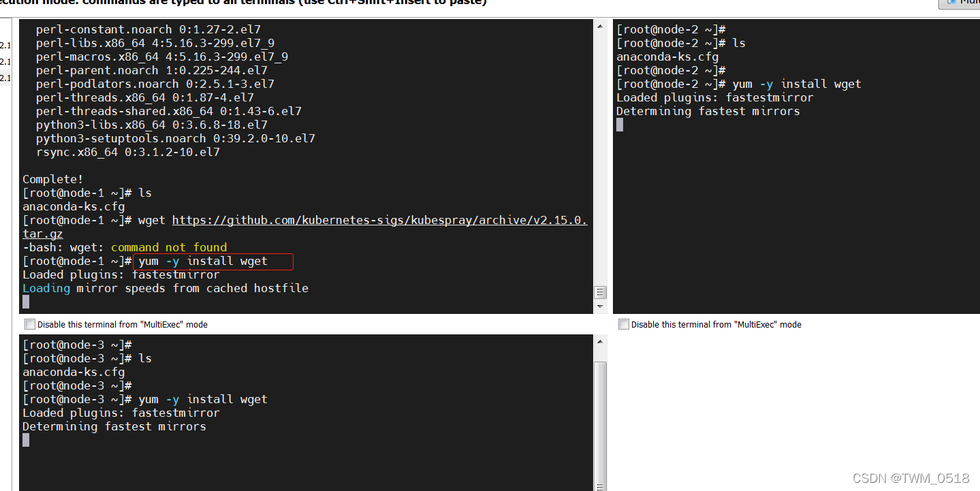Click the node-3 terminal scrollbar thumb

[x=600, y=422]
